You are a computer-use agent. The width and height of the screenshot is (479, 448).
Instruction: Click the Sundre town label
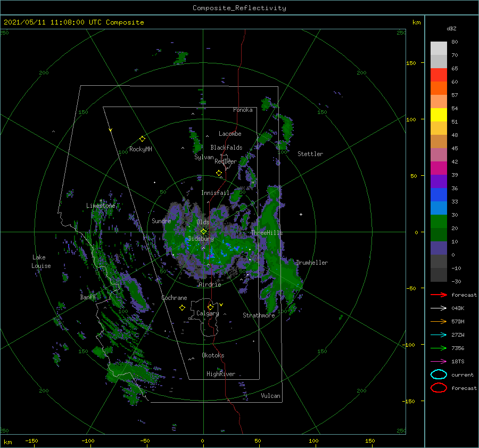click(161, 221)
